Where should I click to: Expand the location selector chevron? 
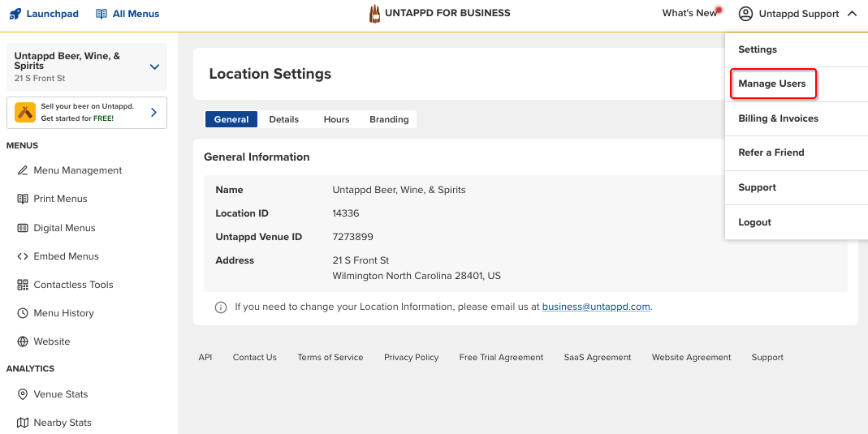tap(154, 67)
